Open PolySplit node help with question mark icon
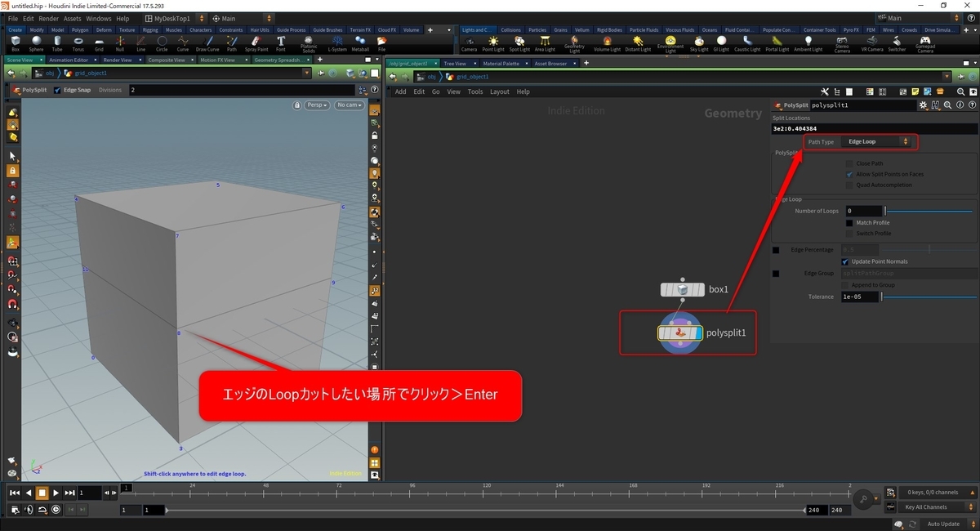980x531 pixels. [x=972, y=105]
